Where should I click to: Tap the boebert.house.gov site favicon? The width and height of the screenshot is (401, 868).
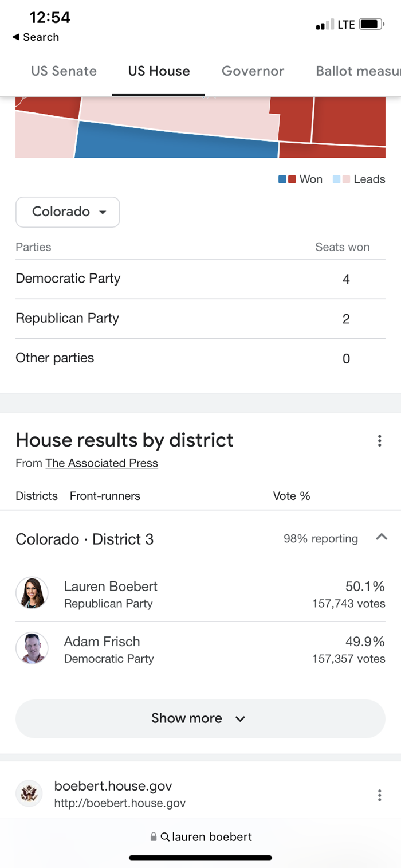[x=29, y=794]
